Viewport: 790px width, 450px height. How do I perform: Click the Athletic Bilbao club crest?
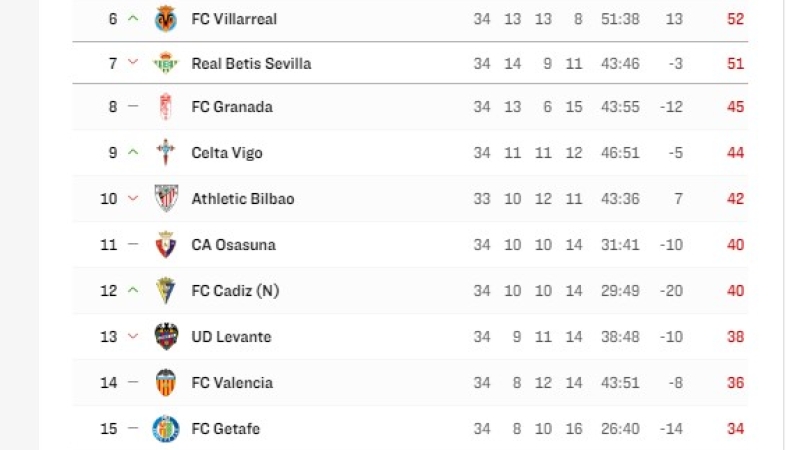(166, 198)
